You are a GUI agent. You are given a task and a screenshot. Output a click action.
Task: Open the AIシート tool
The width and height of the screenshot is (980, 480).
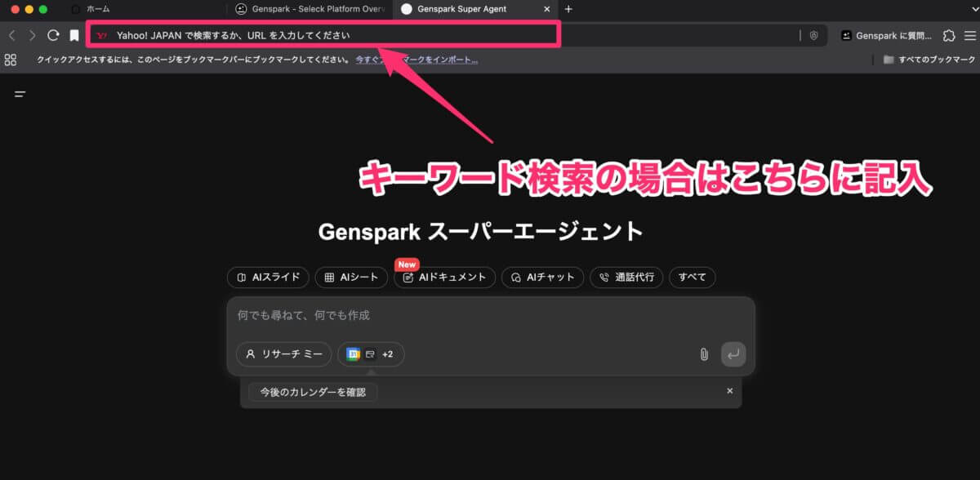point(351,278)
